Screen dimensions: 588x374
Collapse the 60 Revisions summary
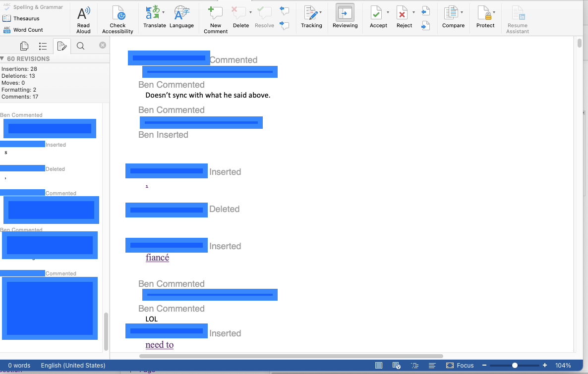2,59
